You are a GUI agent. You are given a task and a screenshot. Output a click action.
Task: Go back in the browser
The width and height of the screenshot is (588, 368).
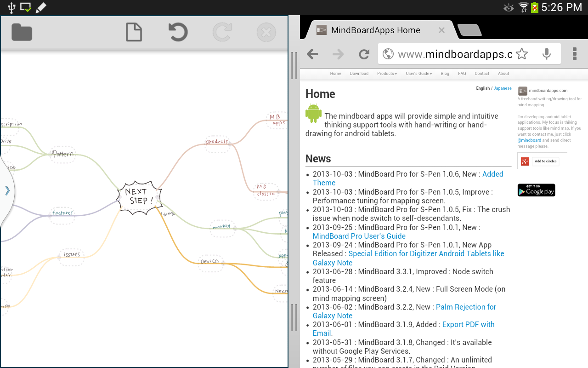[312, 54]
